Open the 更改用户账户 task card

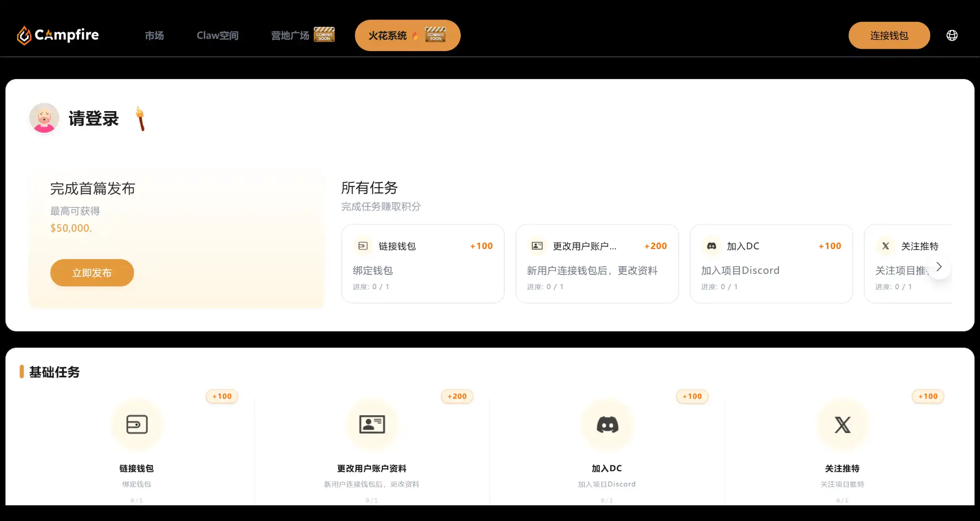(597, 263)
